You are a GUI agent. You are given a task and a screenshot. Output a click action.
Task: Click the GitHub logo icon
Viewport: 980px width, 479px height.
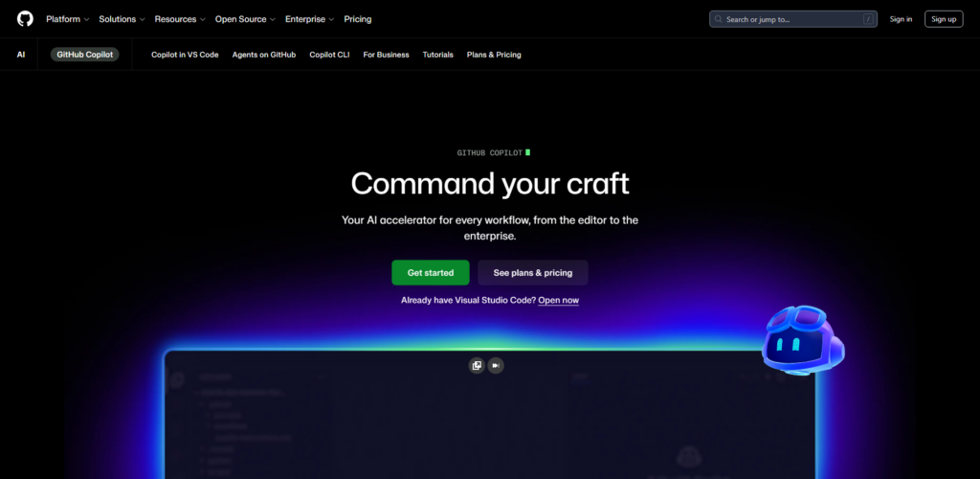click(x=25, y=19)
